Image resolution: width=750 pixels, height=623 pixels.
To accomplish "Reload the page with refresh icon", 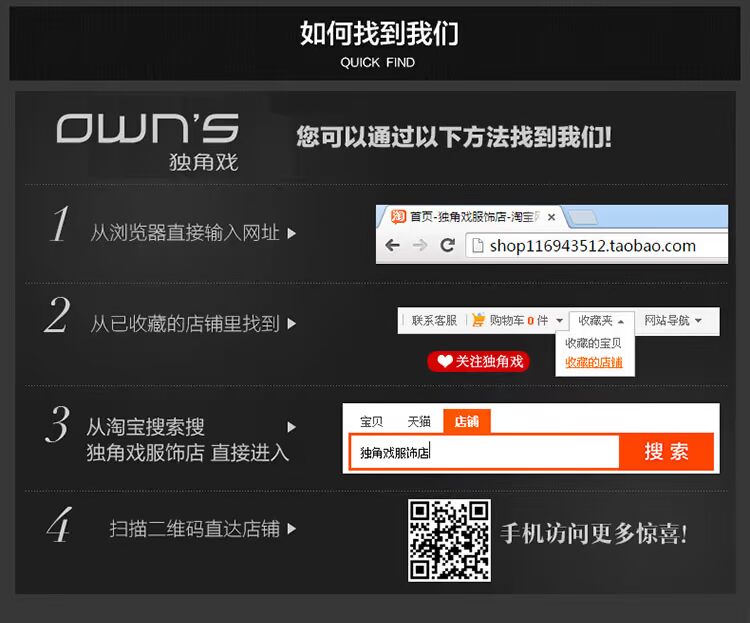I will (x=448, y=245).
